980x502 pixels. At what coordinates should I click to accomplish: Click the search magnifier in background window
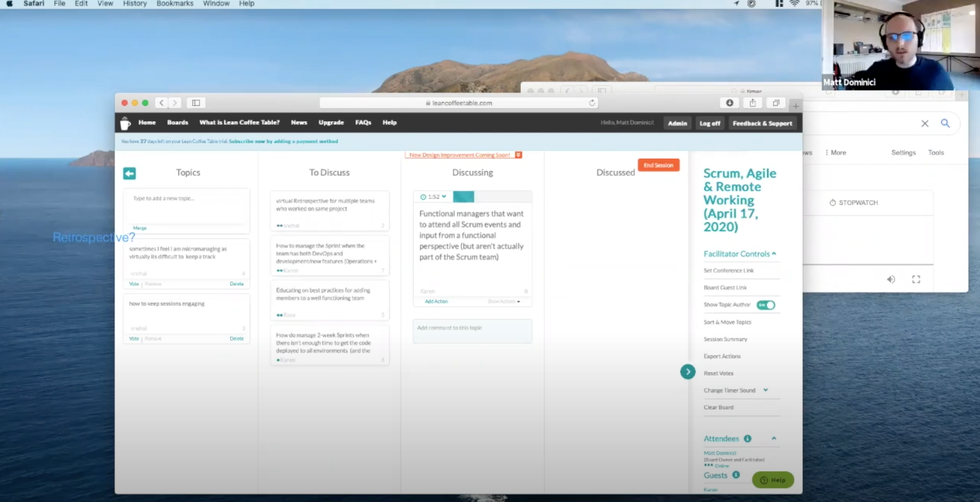tap(945, 123)
